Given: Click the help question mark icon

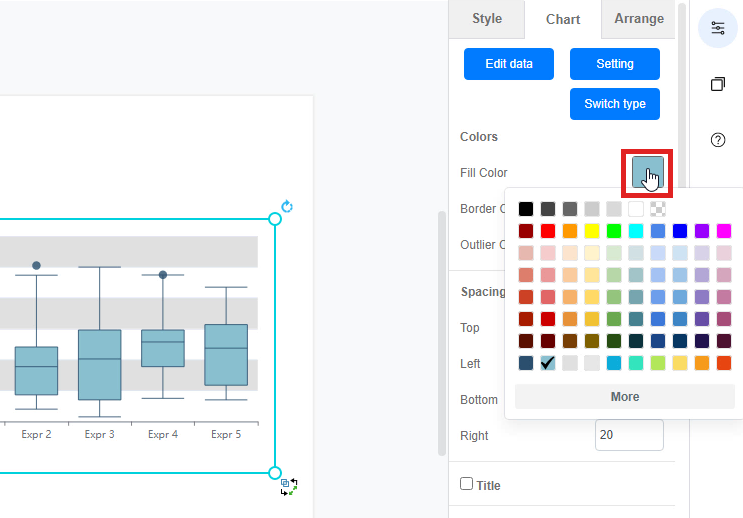Looking at the screenshot, I should pyautogui.click(x=717, y=140).
